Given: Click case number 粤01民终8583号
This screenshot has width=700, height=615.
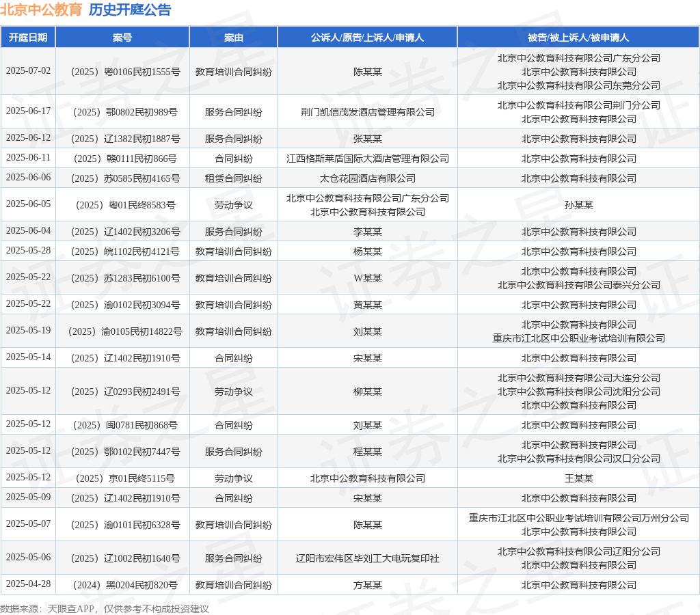Looking at the screenshot, I should coord(126,205).
